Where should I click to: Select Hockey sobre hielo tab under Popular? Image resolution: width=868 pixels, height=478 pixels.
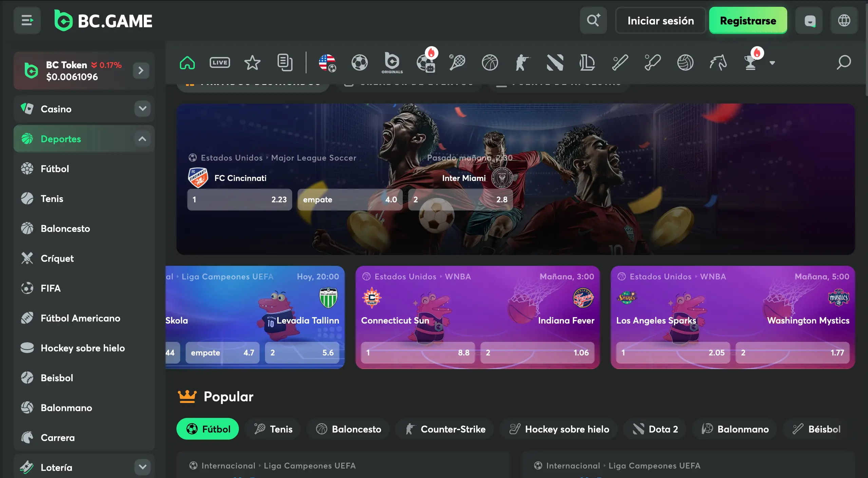[559, 429]
